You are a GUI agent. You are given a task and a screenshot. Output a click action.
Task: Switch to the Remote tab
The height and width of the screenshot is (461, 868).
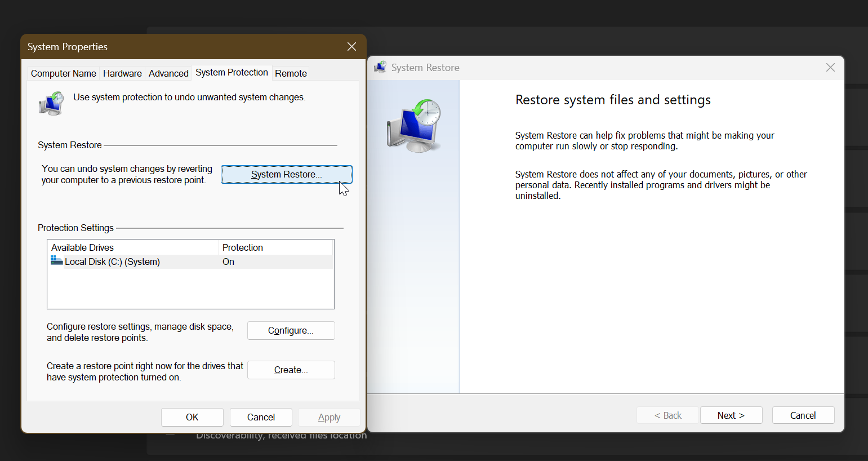point(291,73)
